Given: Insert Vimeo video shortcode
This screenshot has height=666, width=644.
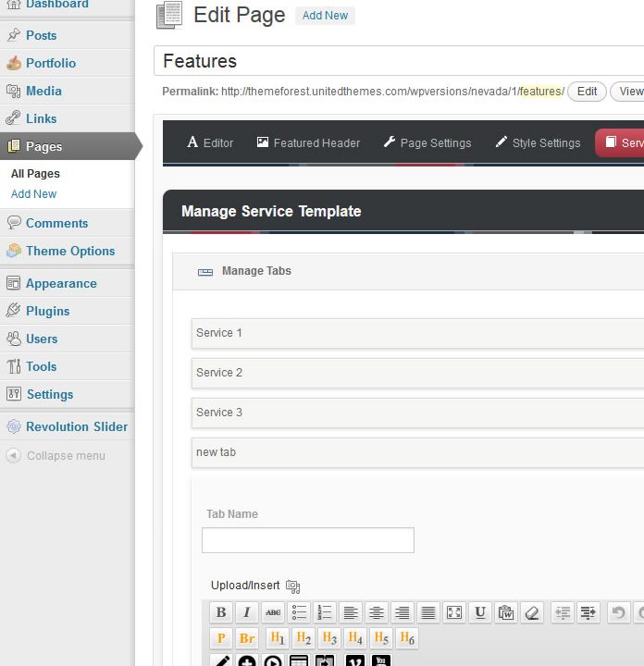Looking at the screenshot, I should [x=354, y=661].
